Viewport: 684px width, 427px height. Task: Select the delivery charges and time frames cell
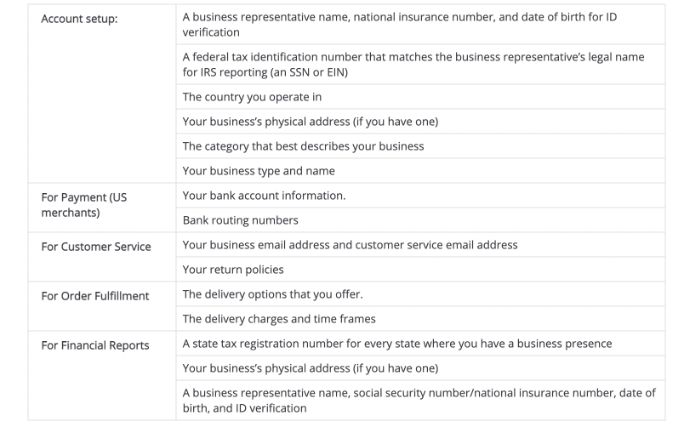pos(279,319)
